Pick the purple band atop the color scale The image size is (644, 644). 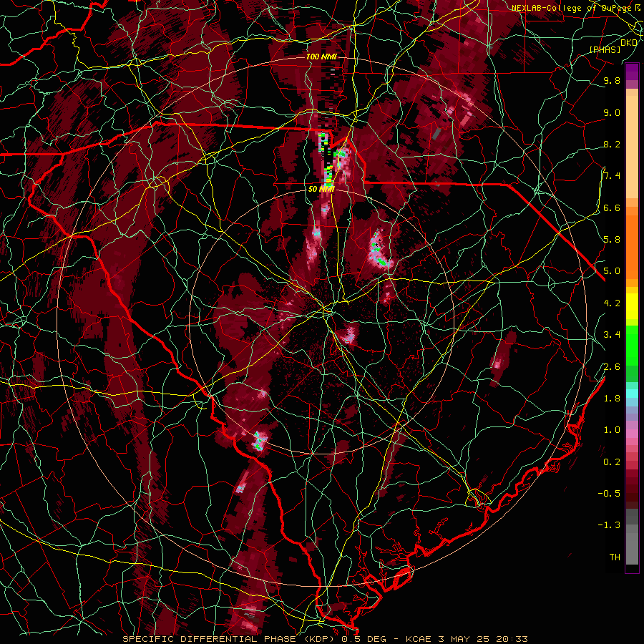point(632,72)
